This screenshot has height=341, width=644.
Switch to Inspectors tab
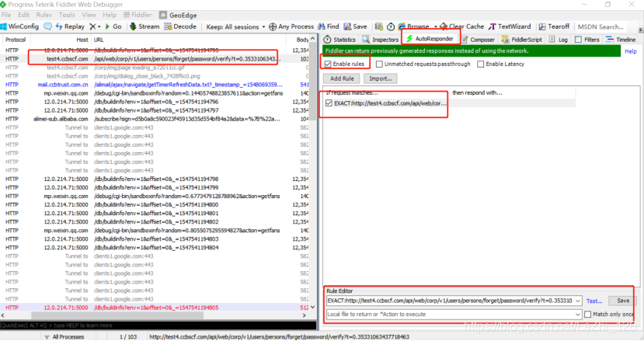pyautogui.click(x=380, y=40)
